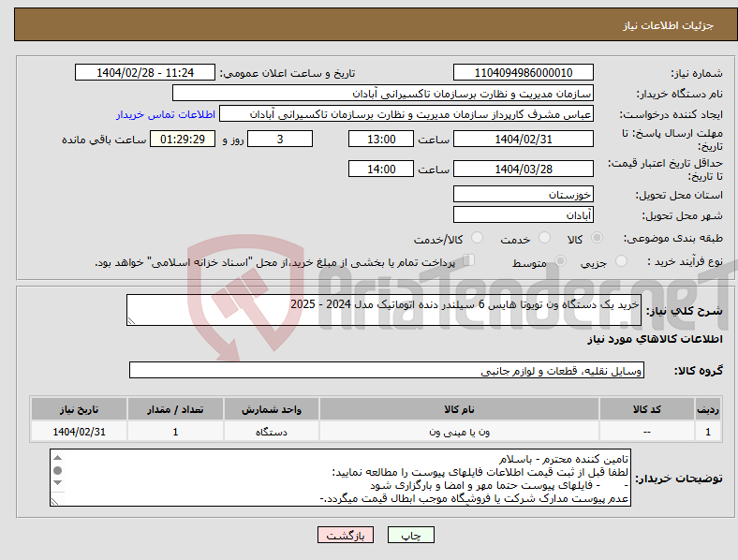Click the deadline time 13:00 field

[x=381, y=140]
